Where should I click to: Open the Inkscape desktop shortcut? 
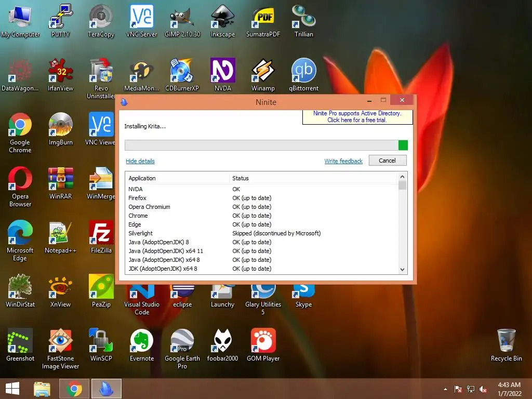pos(222,20)
